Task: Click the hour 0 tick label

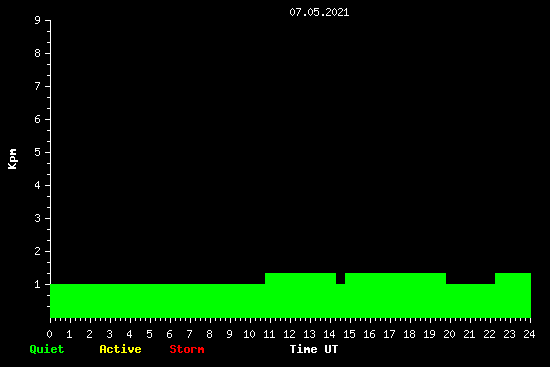Action: click(49, 334)
